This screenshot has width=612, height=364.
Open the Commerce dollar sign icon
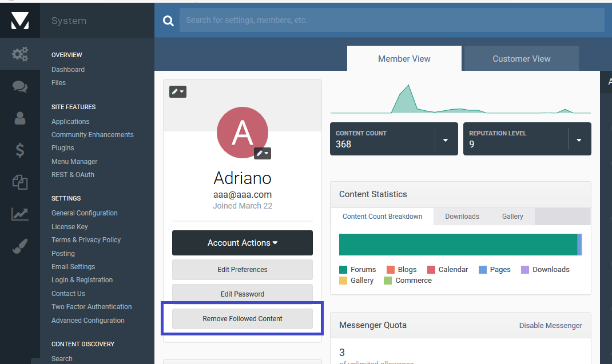click(x=20, y=150)
